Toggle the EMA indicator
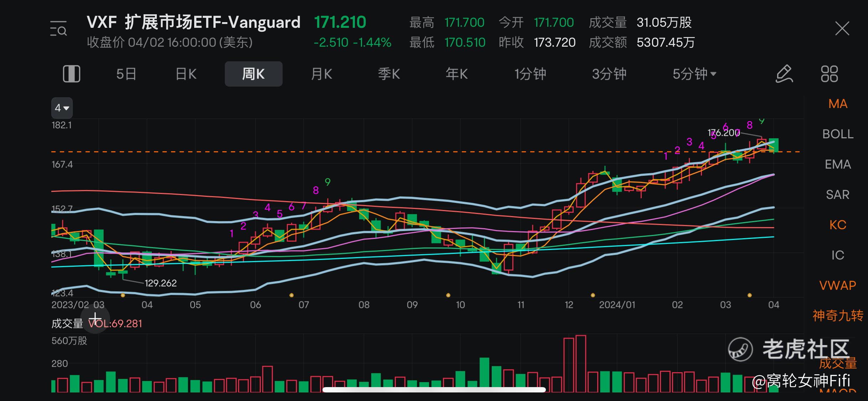The height and width of the screenshot is (401, 868). 838,164
